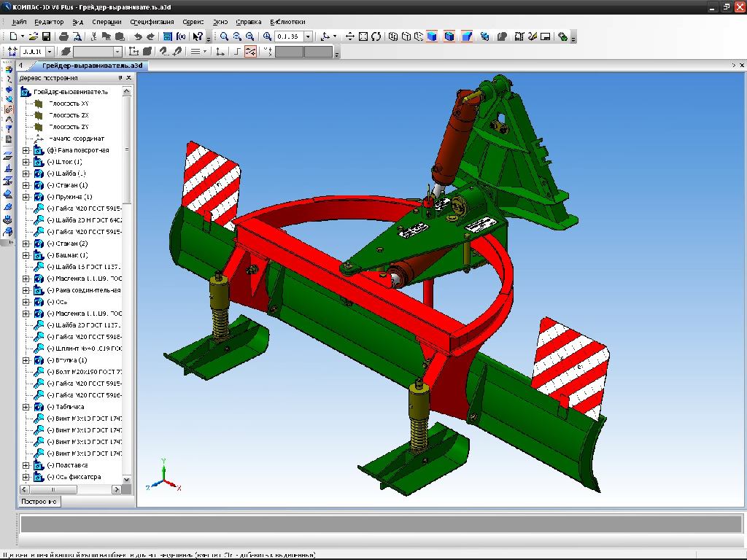Toggle wireframe display mode
The height and width of the screenshot is (560, 747).
coord(393,36)
